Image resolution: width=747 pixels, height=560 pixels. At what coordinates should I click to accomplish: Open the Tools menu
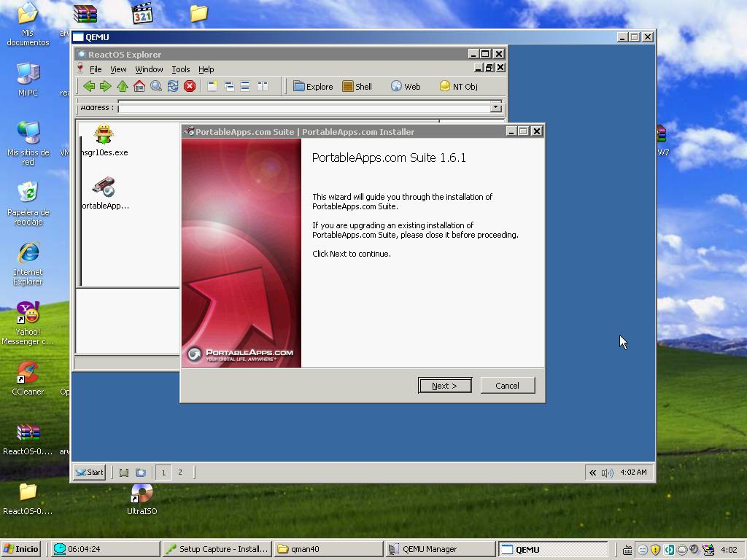[x=180, y=69]
